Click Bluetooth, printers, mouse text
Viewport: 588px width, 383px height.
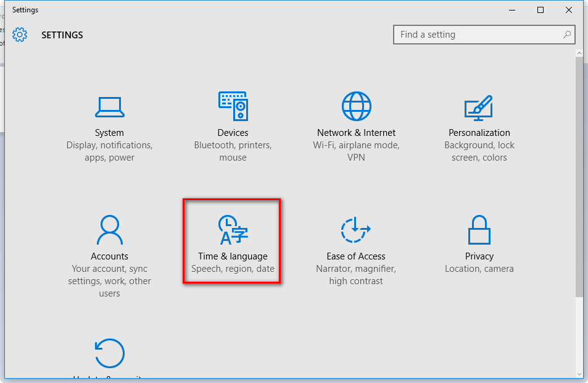233,151
